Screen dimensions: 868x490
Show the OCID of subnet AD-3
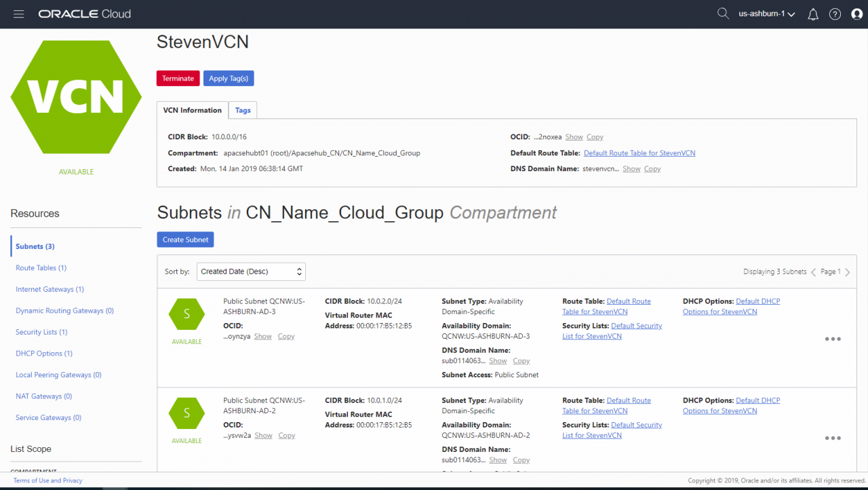[x=262, y=335]
